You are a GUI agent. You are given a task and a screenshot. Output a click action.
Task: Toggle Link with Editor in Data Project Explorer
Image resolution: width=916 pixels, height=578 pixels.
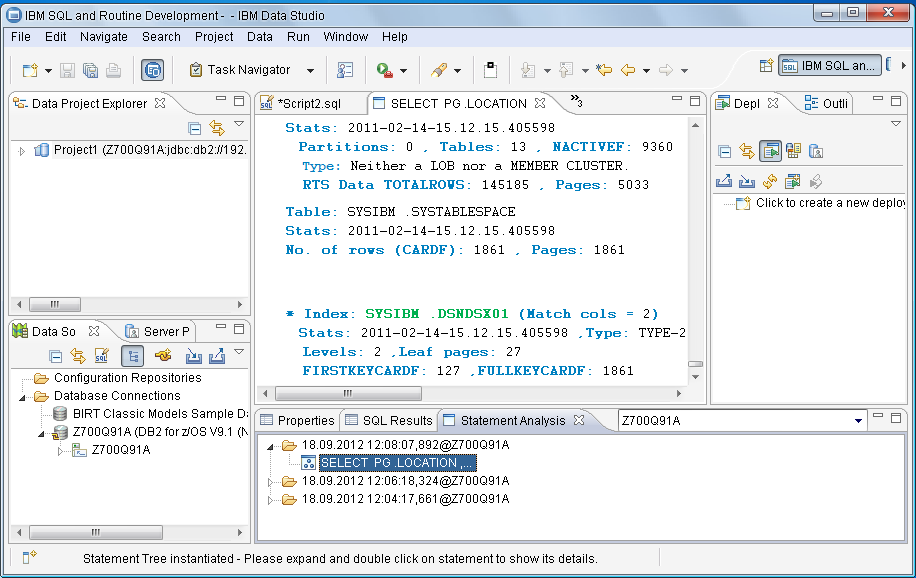point(217,128)
